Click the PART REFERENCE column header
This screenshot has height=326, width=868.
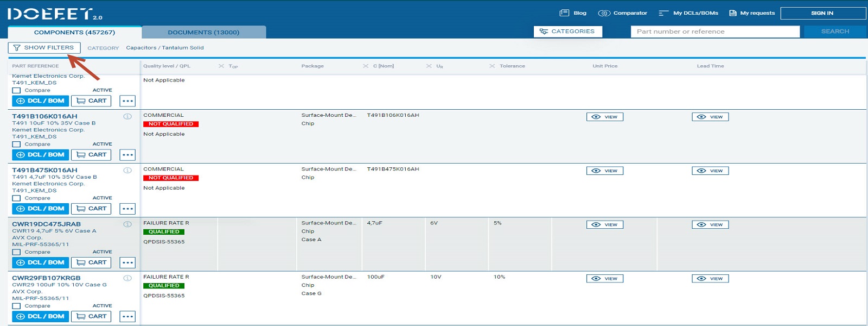pyautogui.click(x=35, y=66)
